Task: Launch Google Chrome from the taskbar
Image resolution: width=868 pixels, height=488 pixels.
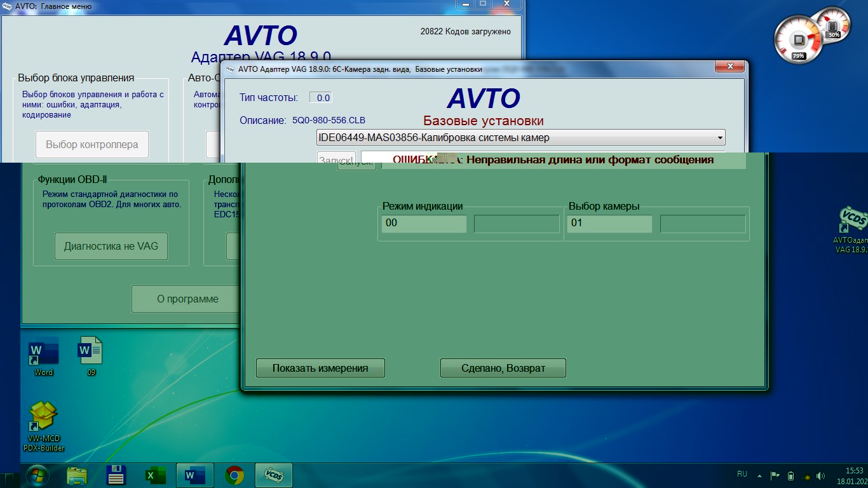Action: (234, 475)
